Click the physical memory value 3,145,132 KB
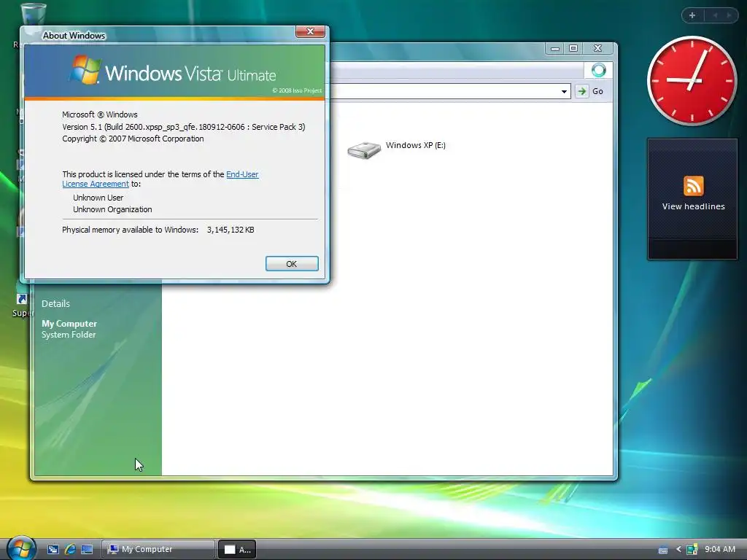The image size is (747, 560). (231, 230)
